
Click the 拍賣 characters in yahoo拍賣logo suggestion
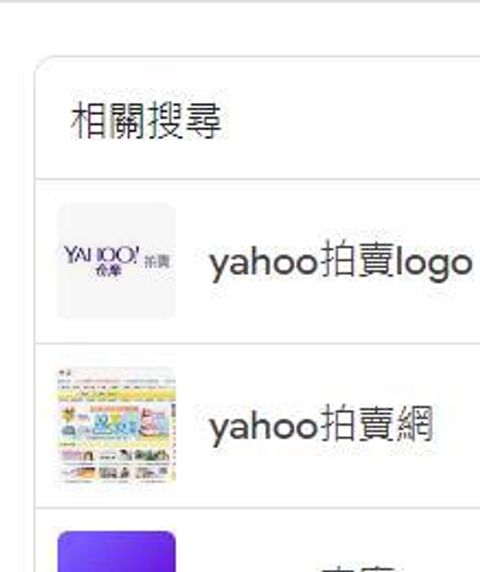(356, 260)
